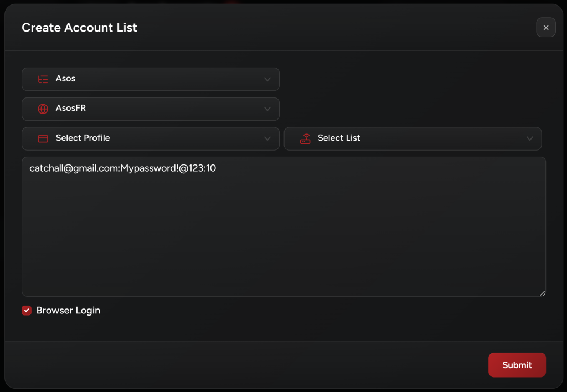
Task: Click the Browser Login label text
Action: tap(68, 311)
